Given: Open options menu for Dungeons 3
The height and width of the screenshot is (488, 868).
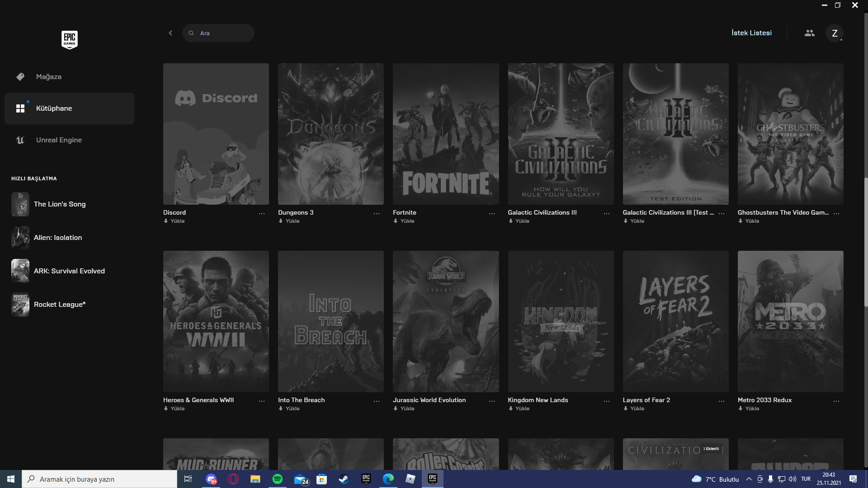Looking at the screenshot, I should [377, 213].
